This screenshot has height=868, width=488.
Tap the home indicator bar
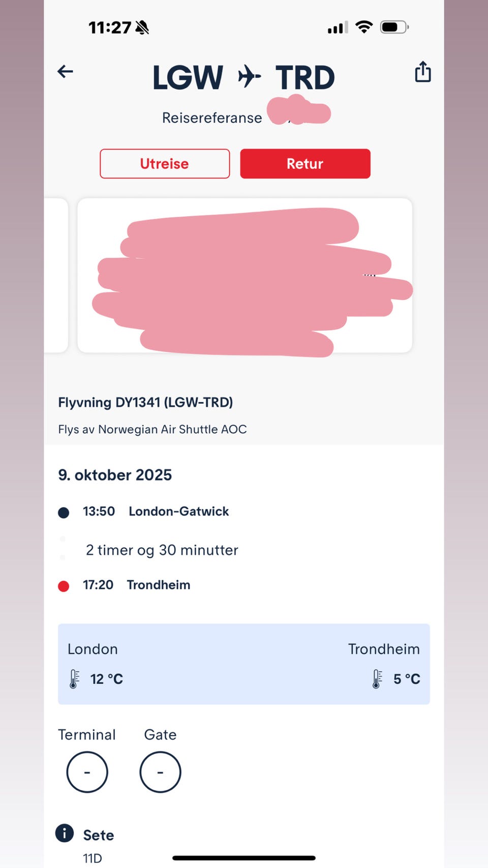(x=244, y=858)
